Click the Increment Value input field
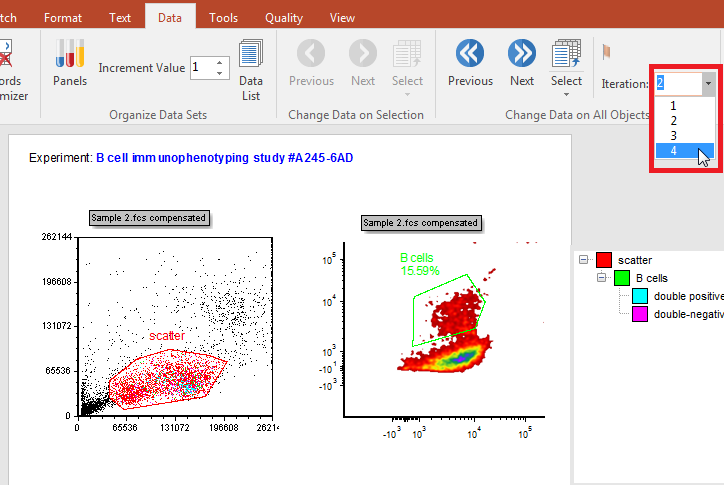The width and height of the screenshot is (724, 485). coord(200,67)
